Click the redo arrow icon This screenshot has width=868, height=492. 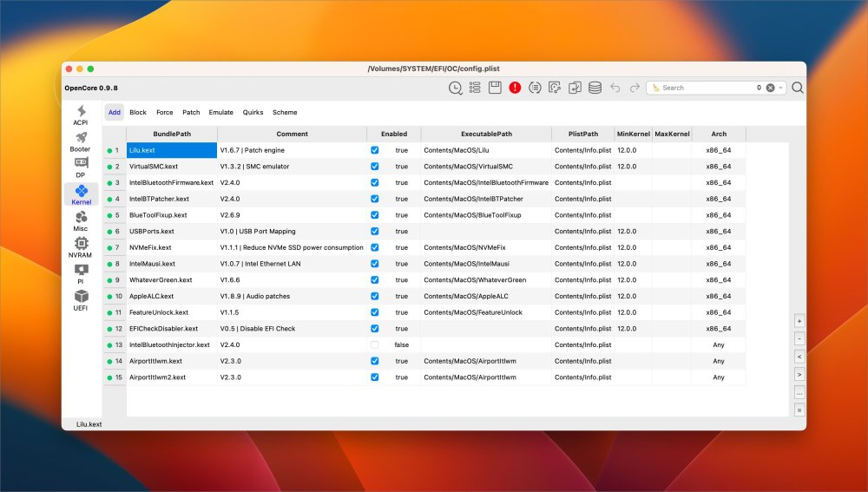pos(635,88)
